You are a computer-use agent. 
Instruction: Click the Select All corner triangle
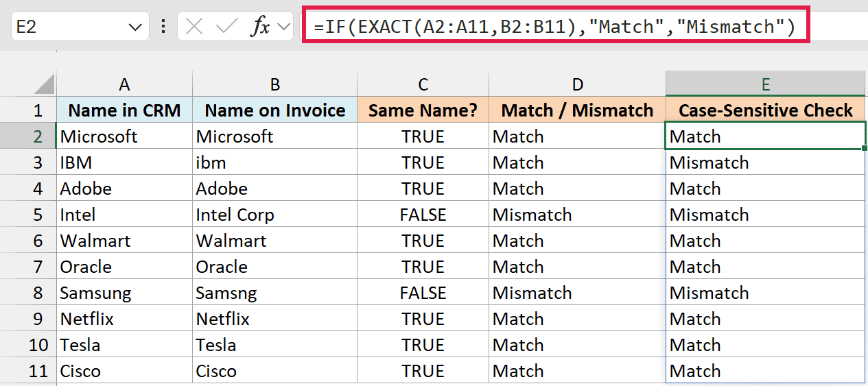pos(44,84)
